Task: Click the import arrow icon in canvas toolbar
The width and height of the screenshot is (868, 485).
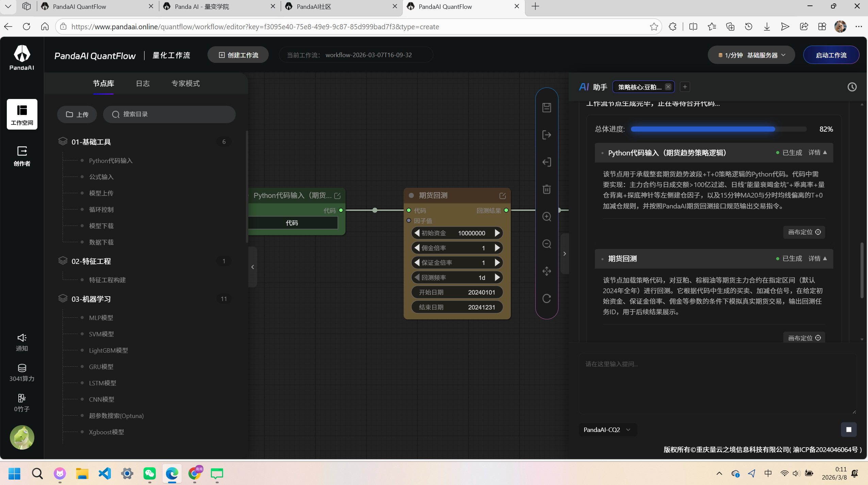Action: click(547, 162)
